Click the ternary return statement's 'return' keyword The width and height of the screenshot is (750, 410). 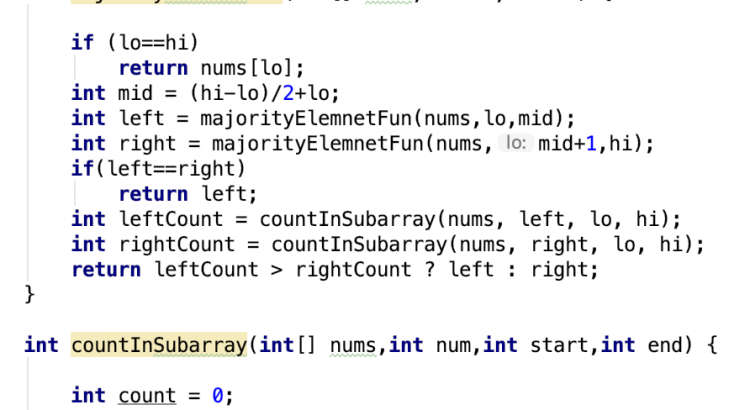click(107, 269)
